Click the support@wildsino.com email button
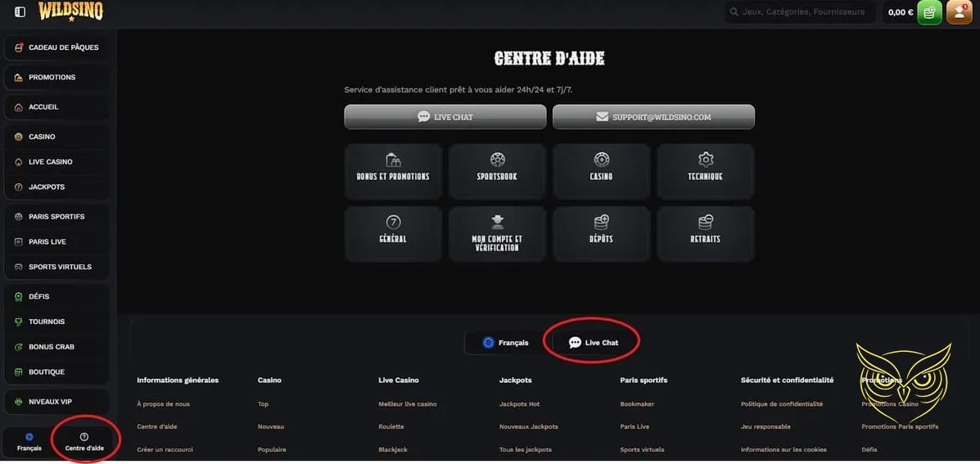The width and height of the screenshot is (980, 464). click(653, 117)
